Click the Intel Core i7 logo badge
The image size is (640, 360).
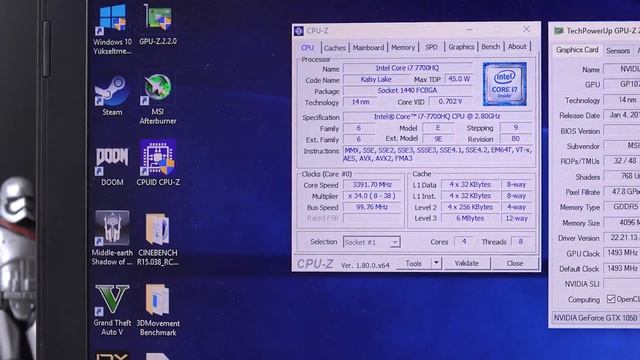[505, 84]
